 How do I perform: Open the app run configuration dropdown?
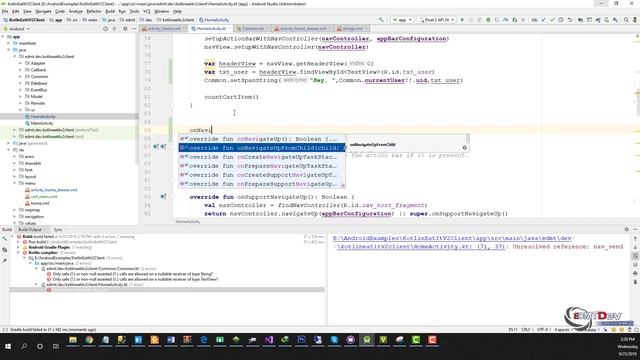(402, 20)
